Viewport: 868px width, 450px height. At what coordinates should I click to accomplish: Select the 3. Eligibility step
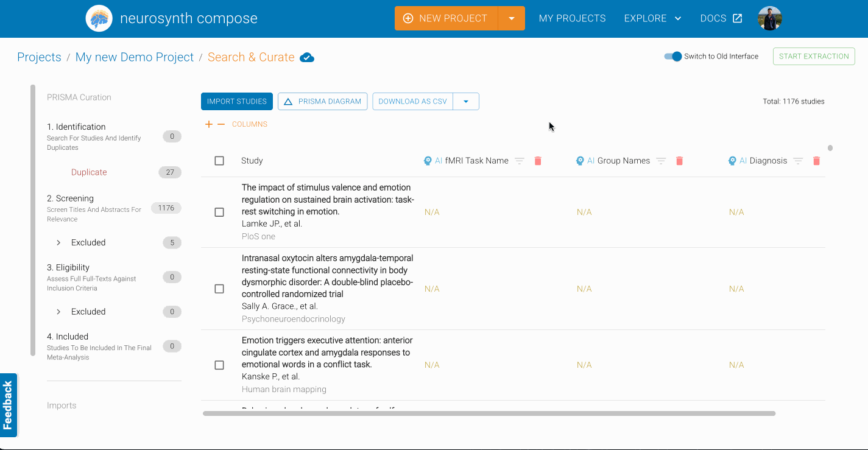coord(114,277)
